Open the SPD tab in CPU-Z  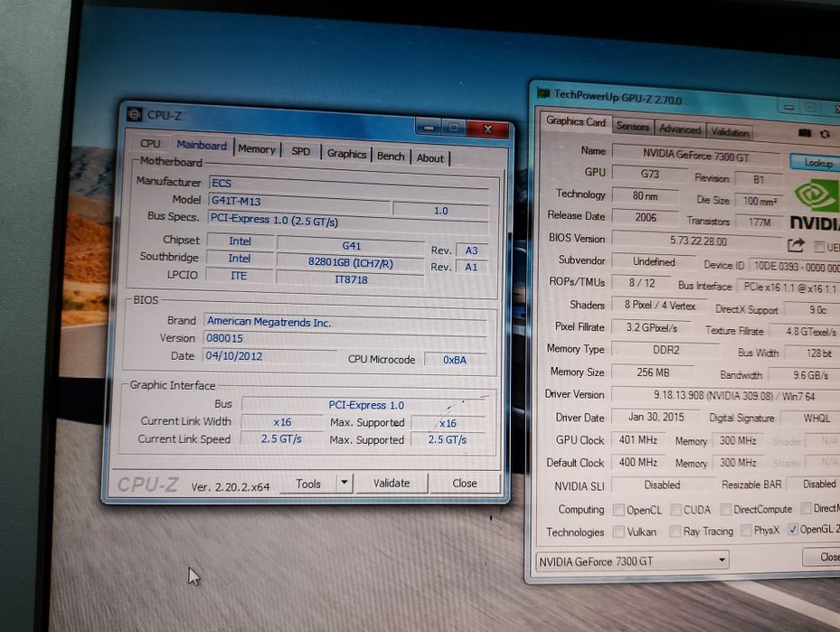coord(300,151)
